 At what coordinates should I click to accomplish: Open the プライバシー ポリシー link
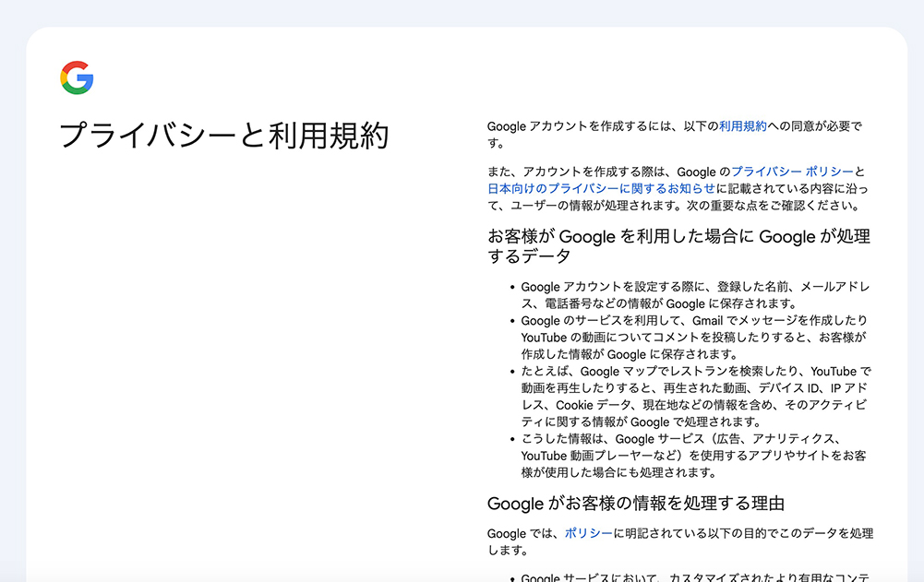[792, 172]
